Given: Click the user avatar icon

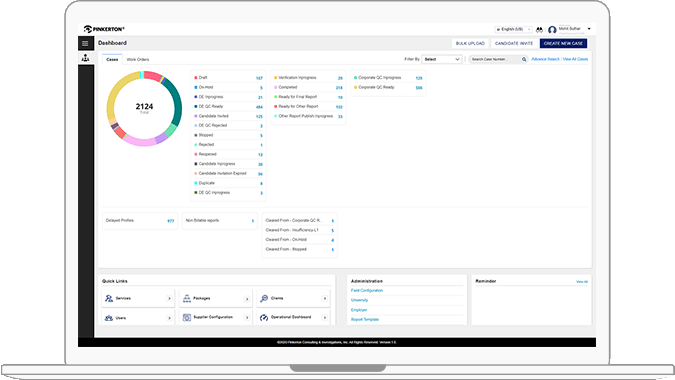Looking at the screenshot, I should click(x=552, y=30).
